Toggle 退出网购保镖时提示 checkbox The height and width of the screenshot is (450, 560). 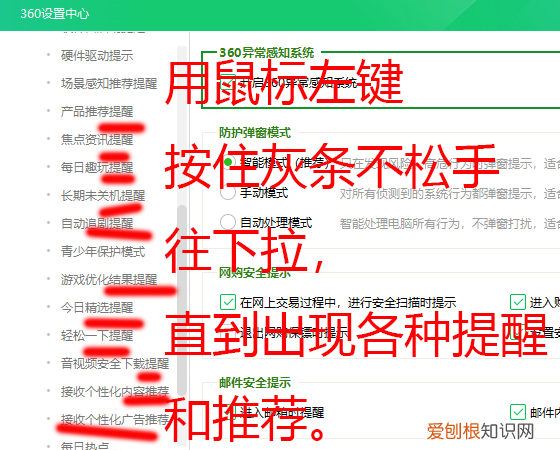[228, 332]
